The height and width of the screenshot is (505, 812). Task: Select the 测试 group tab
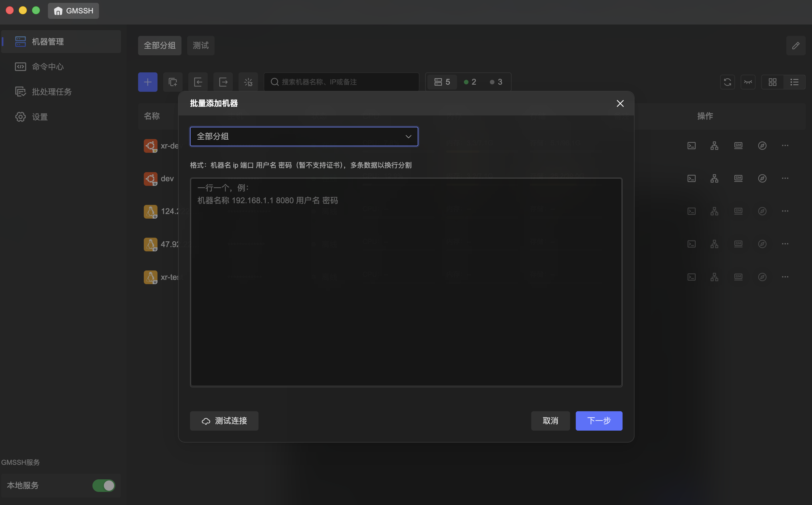(x=201, y=45)
